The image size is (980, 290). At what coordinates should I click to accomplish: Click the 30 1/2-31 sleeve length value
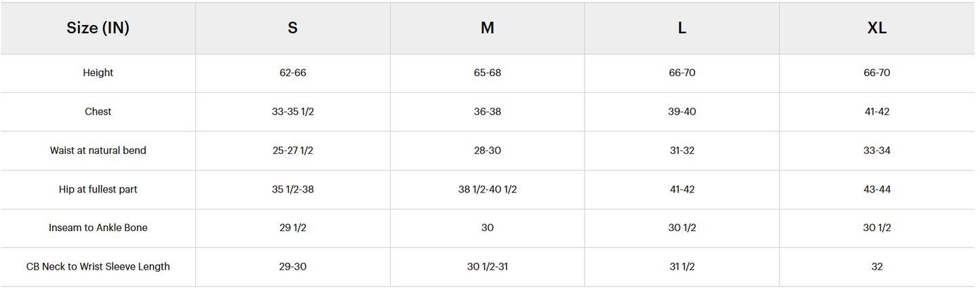pos(488,267)
